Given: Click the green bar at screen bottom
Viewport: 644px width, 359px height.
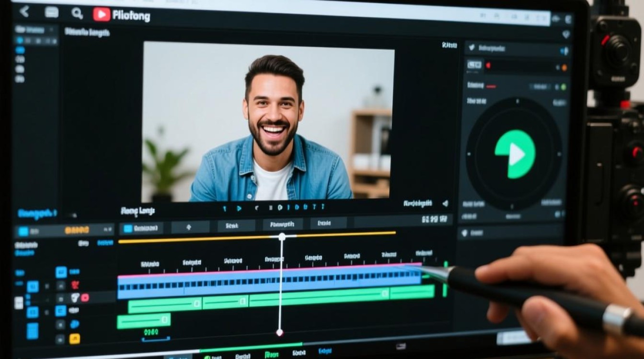Looking at the screenshot, I should [x=251, y=348].
